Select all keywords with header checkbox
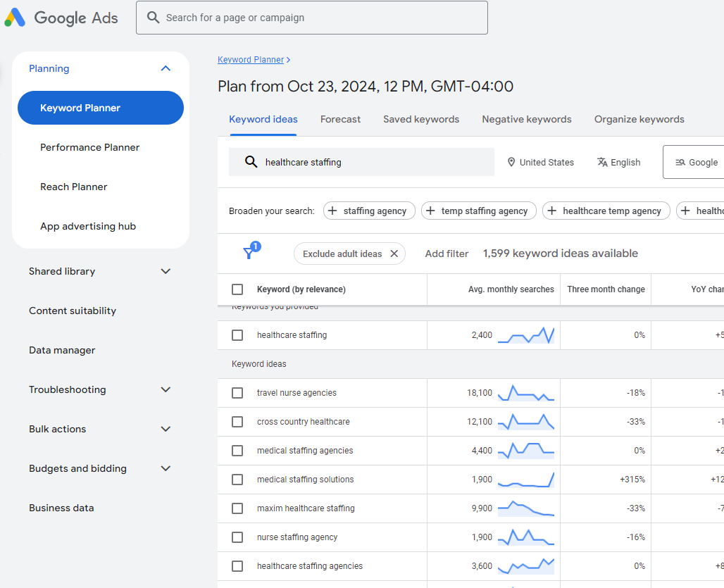Viewport: 724px width, 588px height. [237, 289]
